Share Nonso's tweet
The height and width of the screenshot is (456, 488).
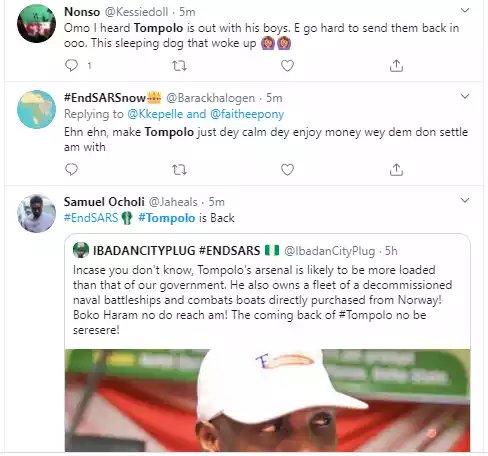pos(396,66)
